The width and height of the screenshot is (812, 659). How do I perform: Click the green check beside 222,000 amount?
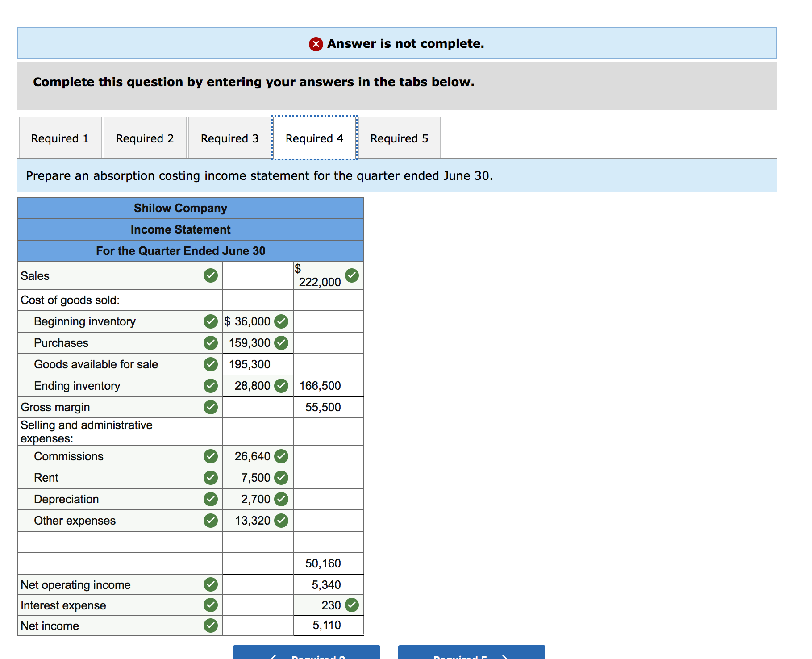coord(352,275)
